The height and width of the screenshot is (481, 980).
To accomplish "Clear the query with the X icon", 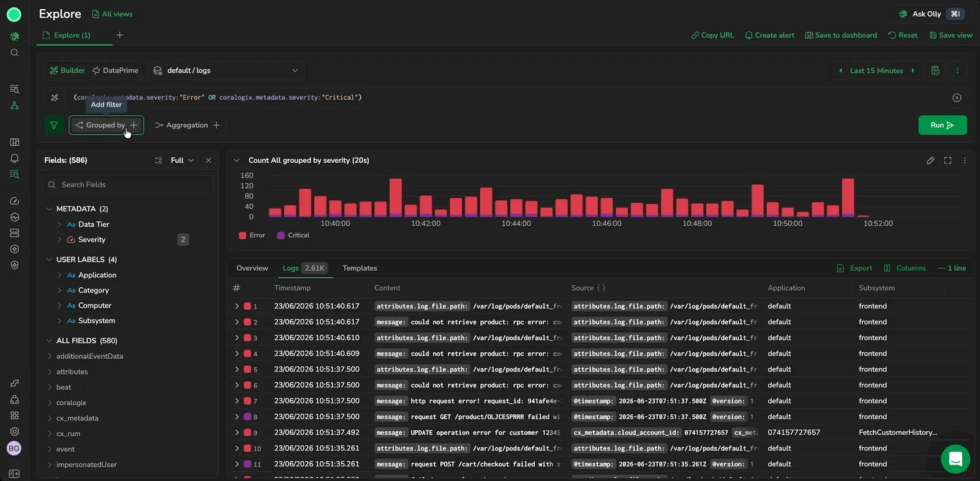I will 957,98.
